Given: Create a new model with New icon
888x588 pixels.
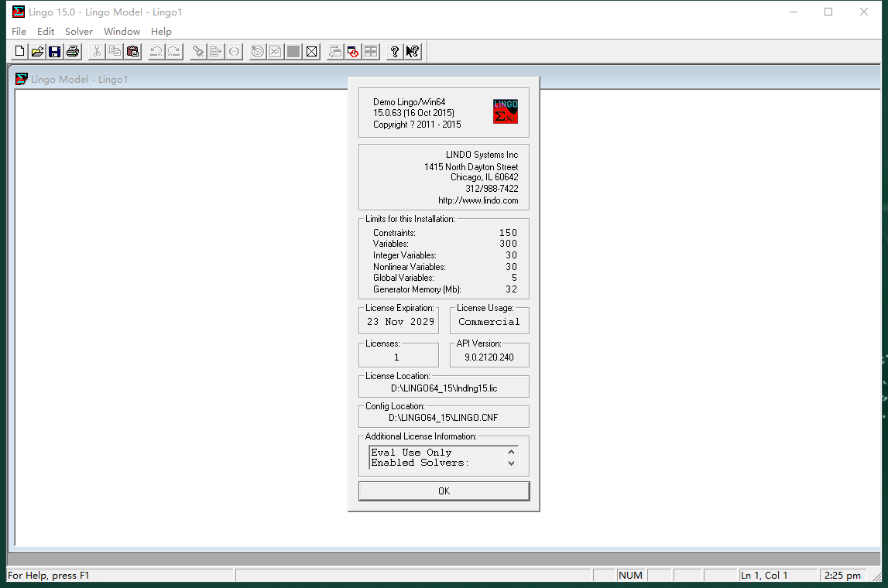Looking at the screenshot, I should pos(19,52).
